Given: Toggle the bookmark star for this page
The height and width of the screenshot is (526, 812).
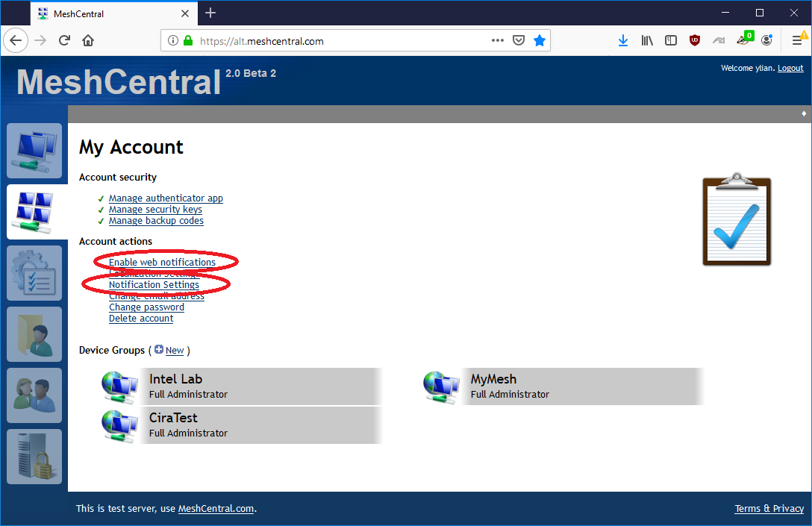Looking at the screenshot, I should (x=540, y=40).
